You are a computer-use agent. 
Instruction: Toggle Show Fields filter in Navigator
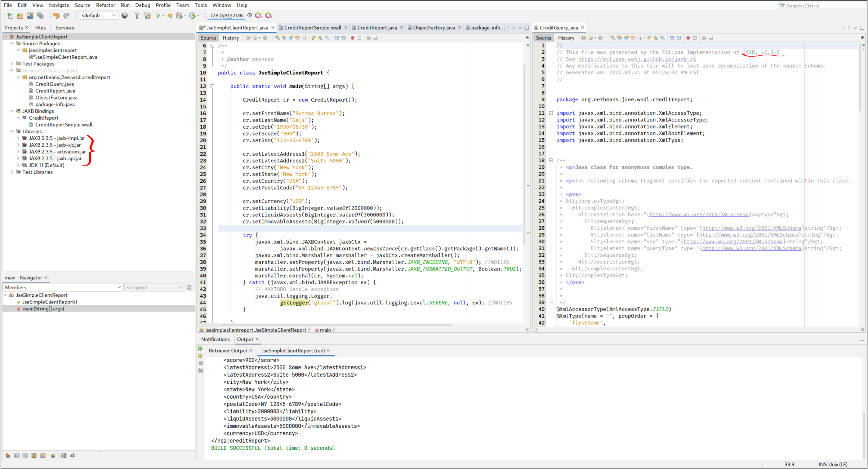(16, 456)
